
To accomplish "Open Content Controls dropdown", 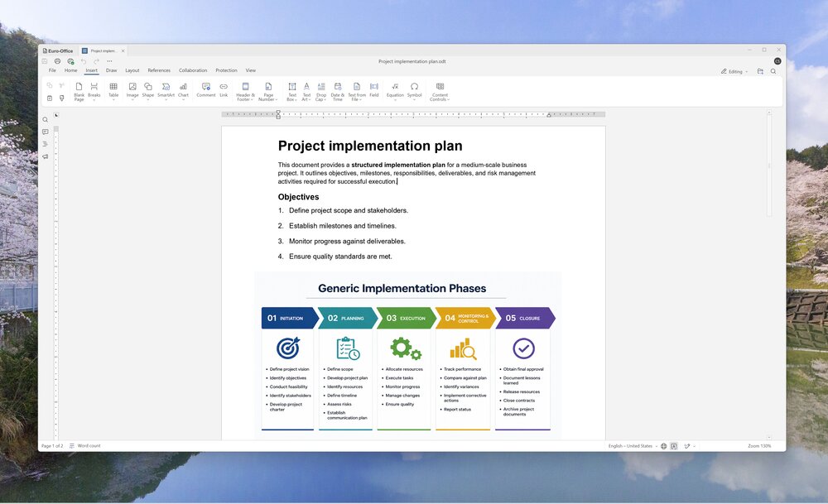I will [440, 91].
